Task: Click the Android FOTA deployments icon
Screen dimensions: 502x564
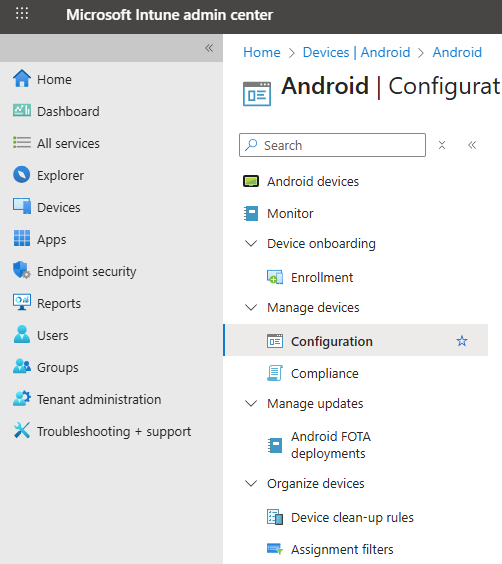Action: (275, 445)
